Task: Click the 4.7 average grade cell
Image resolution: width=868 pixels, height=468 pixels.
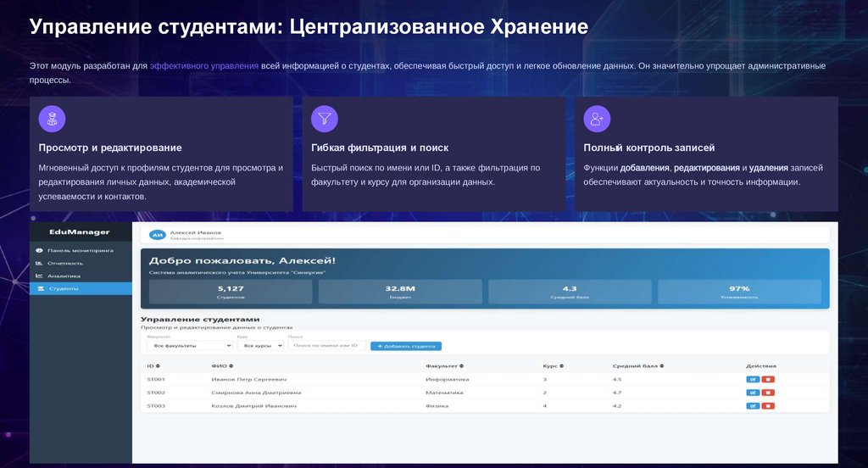Action: tap(617, 393)
